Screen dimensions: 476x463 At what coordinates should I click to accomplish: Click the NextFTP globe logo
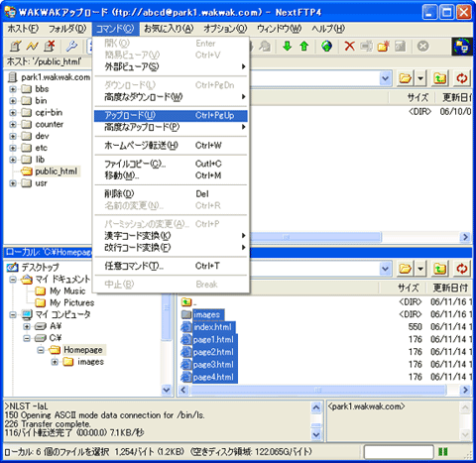point(462,47)
